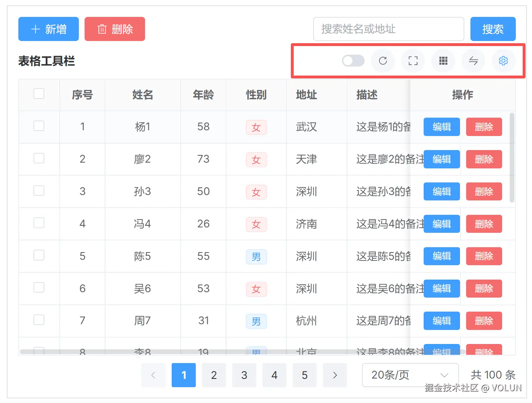Select the checkbox for row 1 杨1

point(39,126)
